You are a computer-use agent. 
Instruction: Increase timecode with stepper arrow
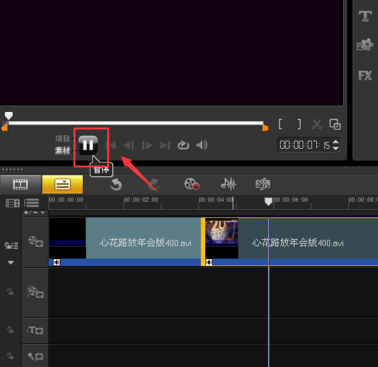point(336,142)
